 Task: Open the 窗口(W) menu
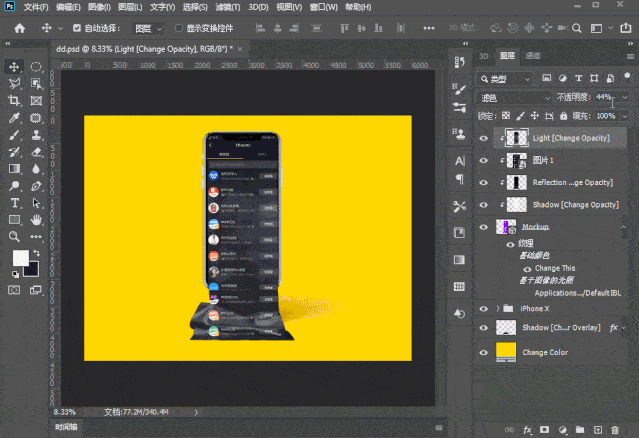coord(324,7)
